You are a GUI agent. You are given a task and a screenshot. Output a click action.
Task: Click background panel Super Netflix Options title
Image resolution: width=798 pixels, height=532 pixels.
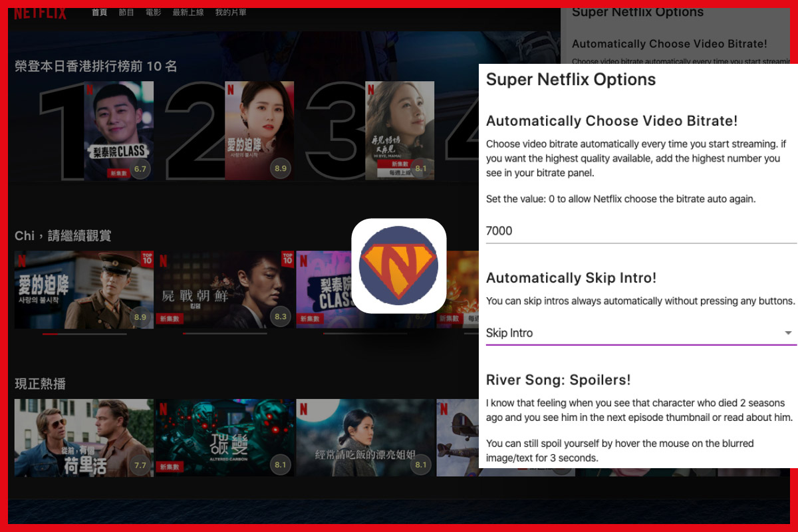(x=637, y=12)
